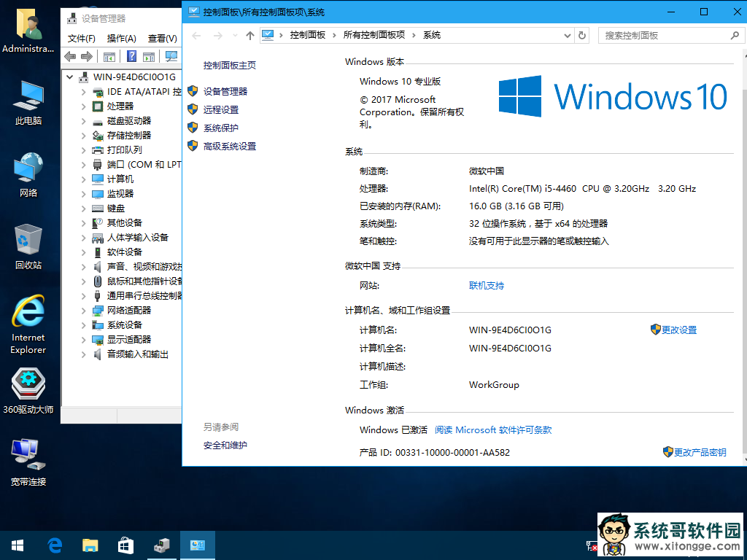
Task: Select the 360驱动大师 desktop icon
Action: (x=28, y=391)
